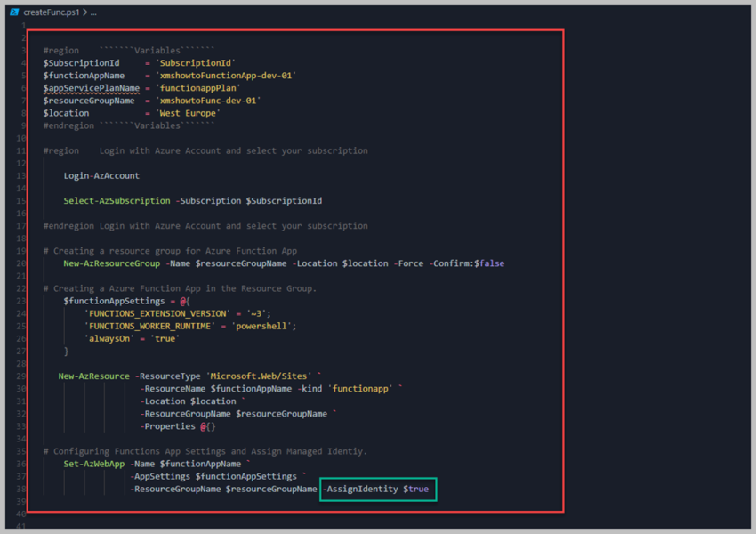Click the 'xmshowtoFunctionApp-dev-01' string value
Screen dimensions: 756x534
tap(226, 76)
